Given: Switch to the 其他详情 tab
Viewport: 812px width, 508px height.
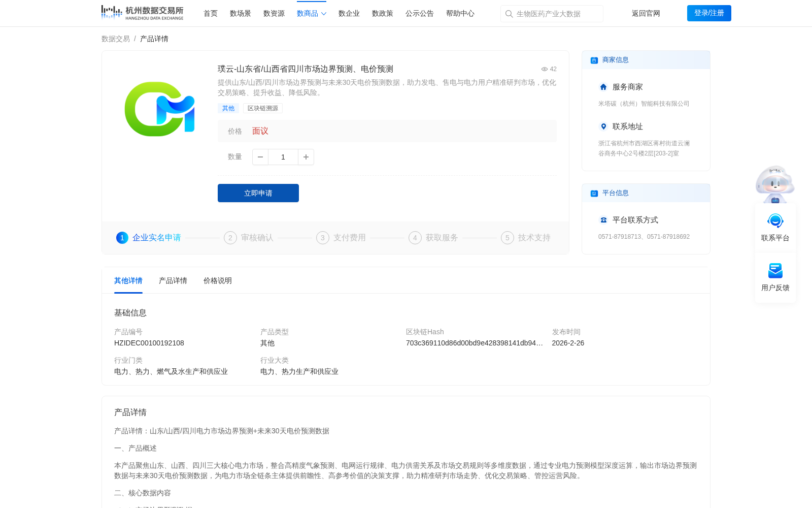Looking at the screenshot, I should (x=128, y=281).
